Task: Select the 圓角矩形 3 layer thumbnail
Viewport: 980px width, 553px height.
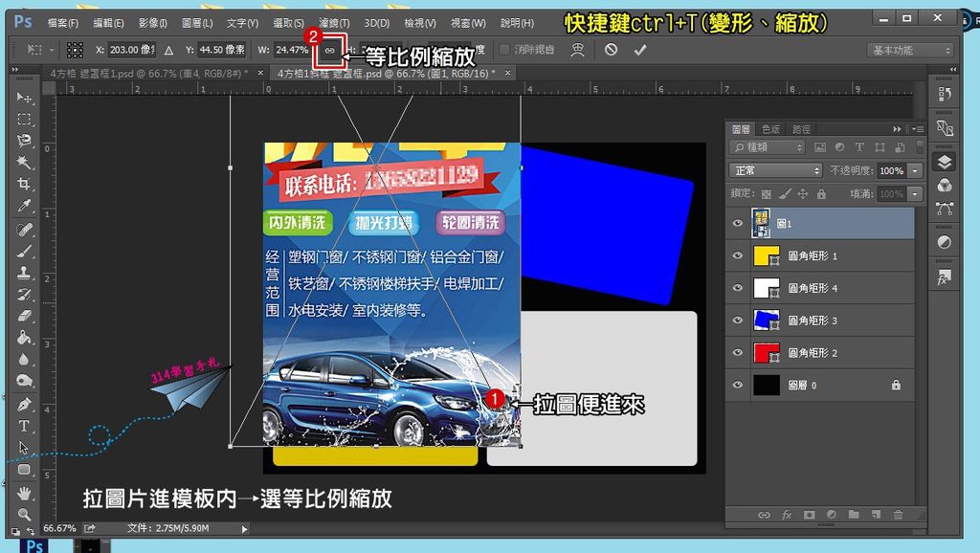Action: pyautogui.click(x=767, y=320)
